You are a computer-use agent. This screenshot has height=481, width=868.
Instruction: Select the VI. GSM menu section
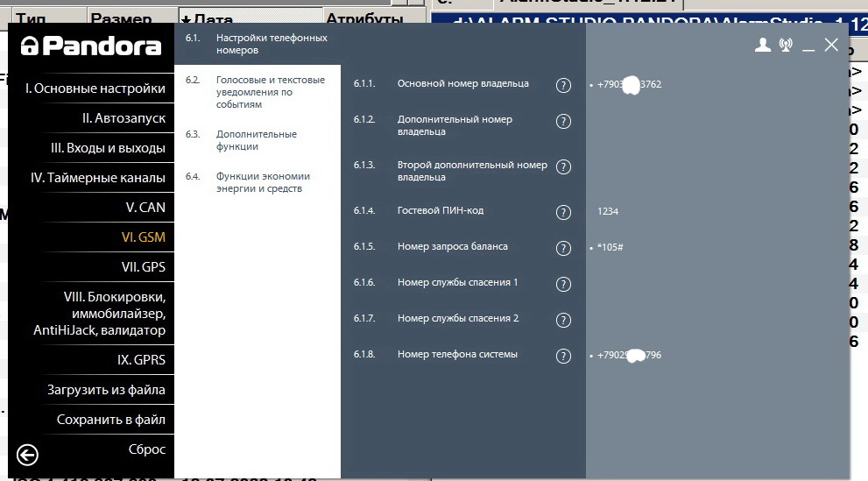[143, 237]
